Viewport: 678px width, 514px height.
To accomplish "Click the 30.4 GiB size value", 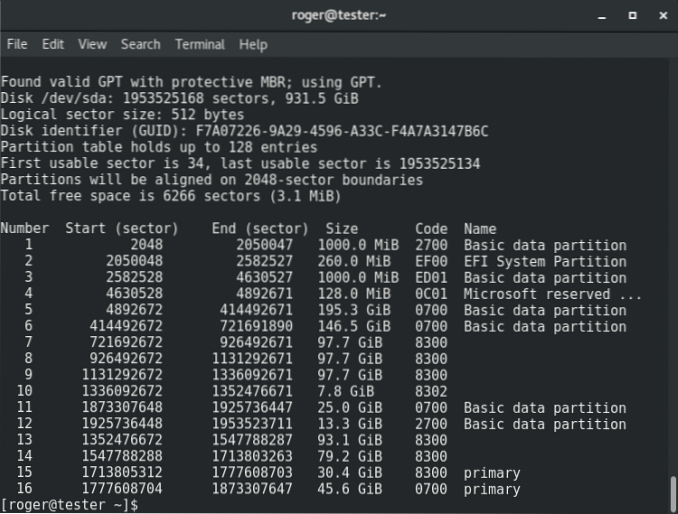I will 350,472.
